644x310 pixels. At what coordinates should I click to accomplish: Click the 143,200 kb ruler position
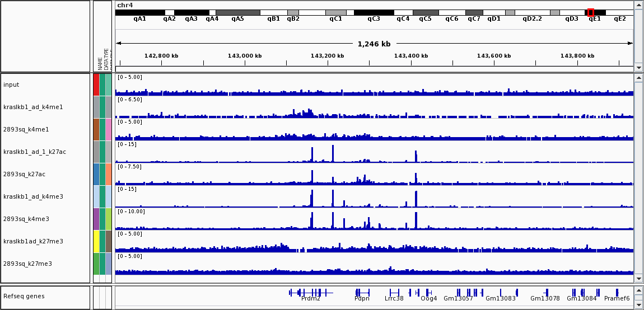pos(328,56)
